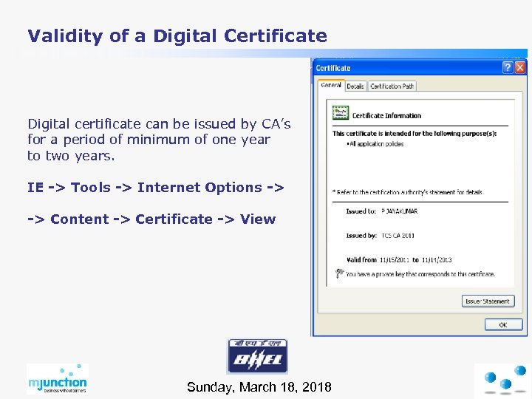
Task: Click 'You have a private key' message
Action: tap(420, 274)
